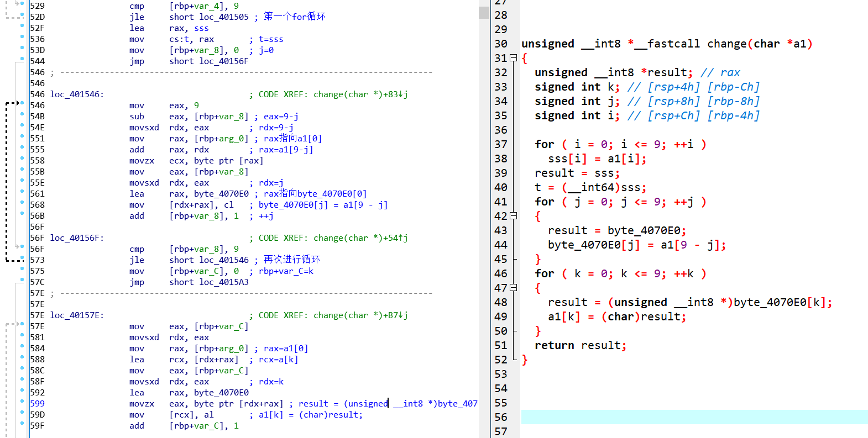
Task: Toggle breakpoint dot at address 573
Action: coord(22,257)
